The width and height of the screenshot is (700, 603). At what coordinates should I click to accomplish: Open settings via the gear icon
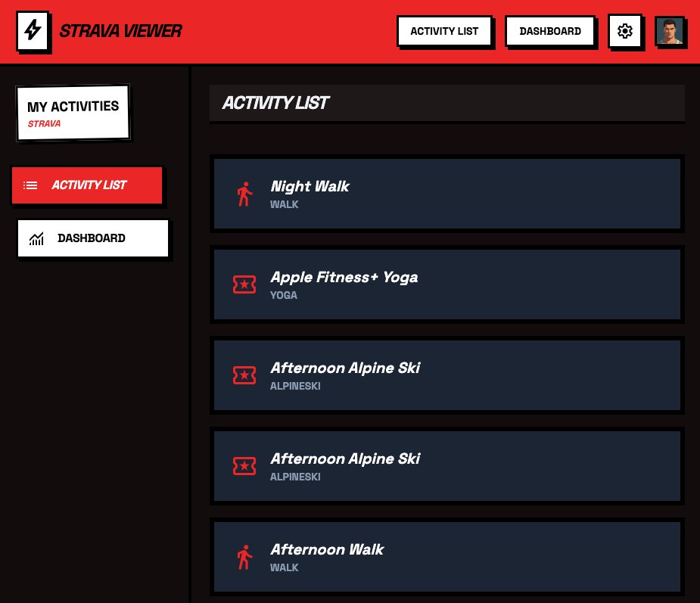[624, 31]
